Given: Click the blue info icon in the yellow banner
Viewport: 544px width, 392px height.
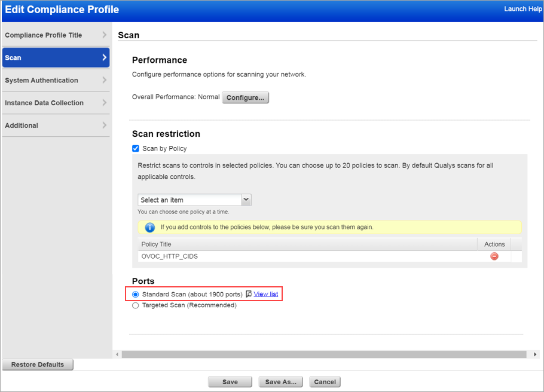Looking at the screenshot, I should [x=149, y=227].
